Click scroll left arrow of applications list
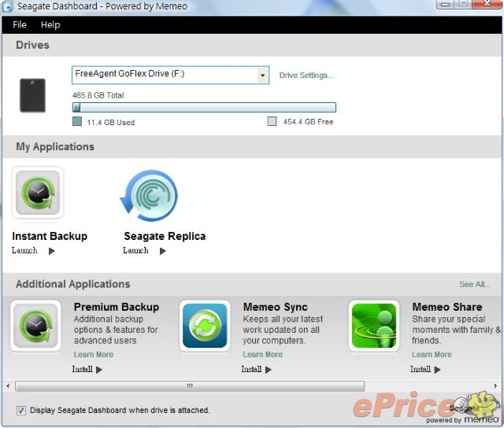 click(x=9, y=386)
